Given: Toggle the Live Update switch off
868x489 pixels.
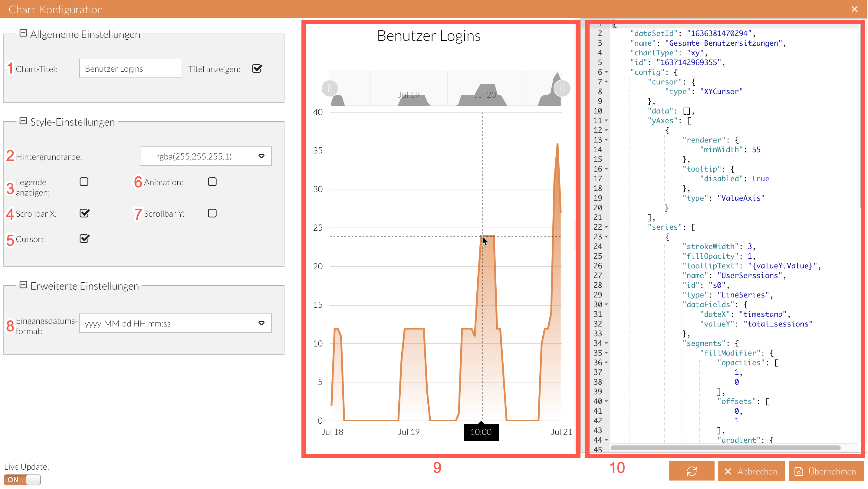Looking at the screenshot, I should 22,480.
